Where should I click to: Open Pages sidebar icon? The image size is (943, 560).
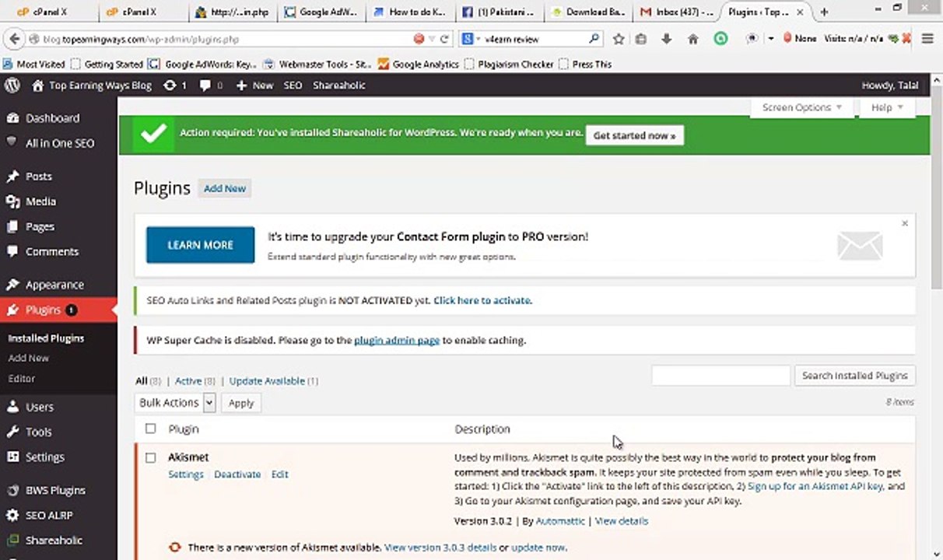[x=12, y=226]
